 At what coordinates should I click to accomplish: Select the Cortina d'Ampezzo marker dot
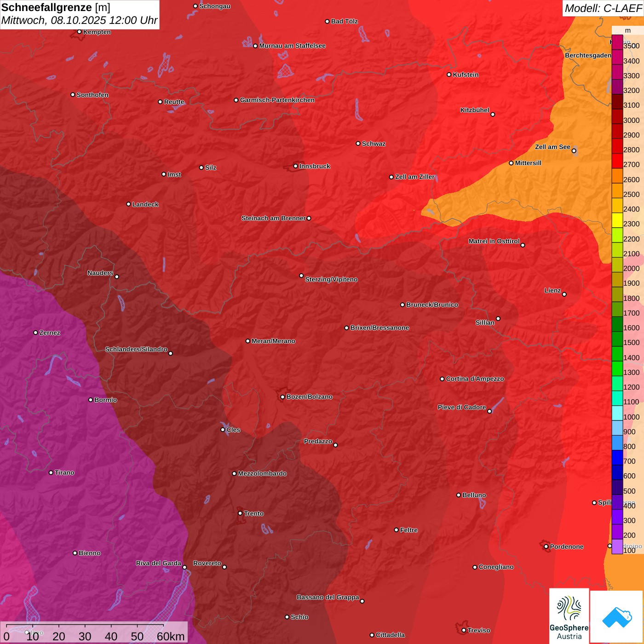point(443,379)
